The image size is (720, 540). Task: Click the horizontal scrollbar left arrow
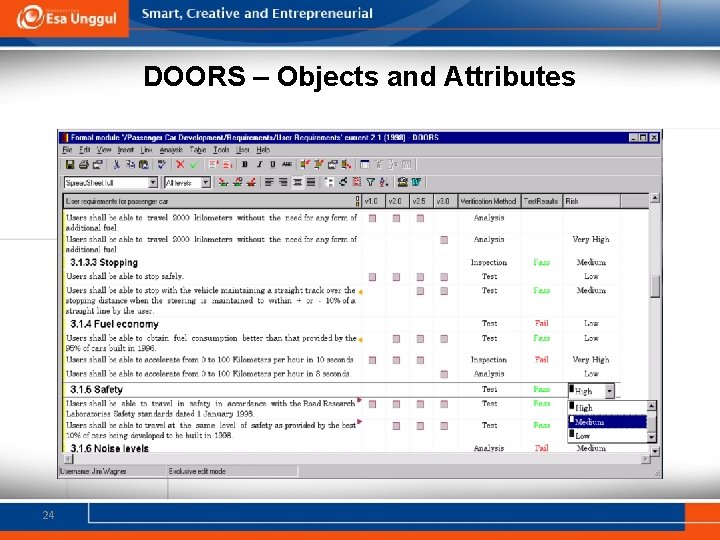pos(68,459)
